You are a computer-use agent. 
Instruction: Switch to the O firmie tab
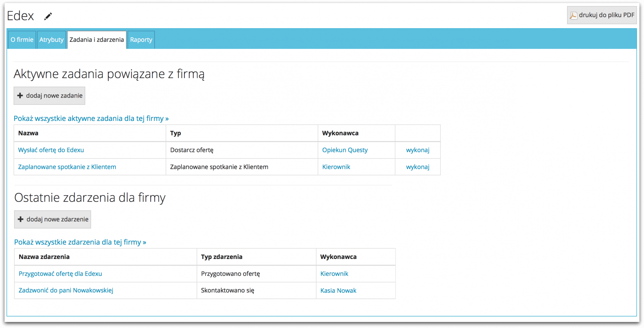click(x=21, y=39)
